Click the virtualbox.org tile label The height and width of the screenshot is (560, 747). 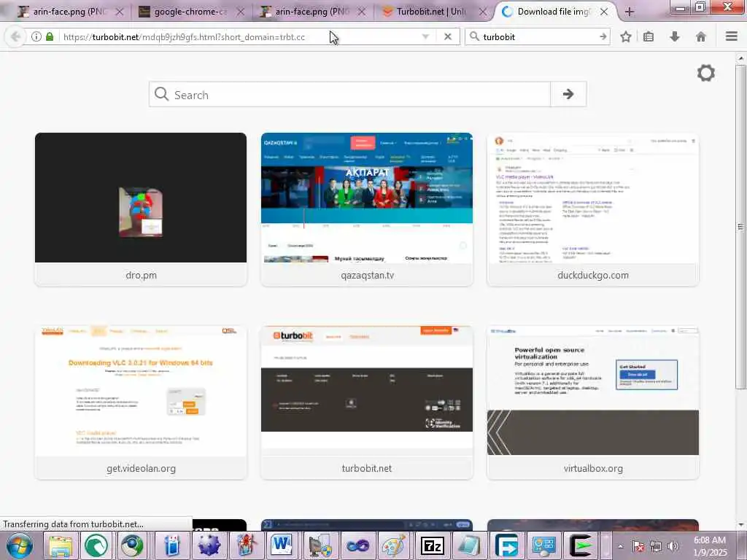(x=593, y=469)
